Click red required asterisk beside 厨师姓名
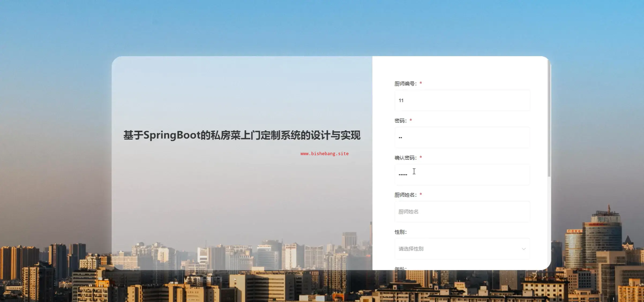This screenshot has height=302, width=644. (421, 194)
